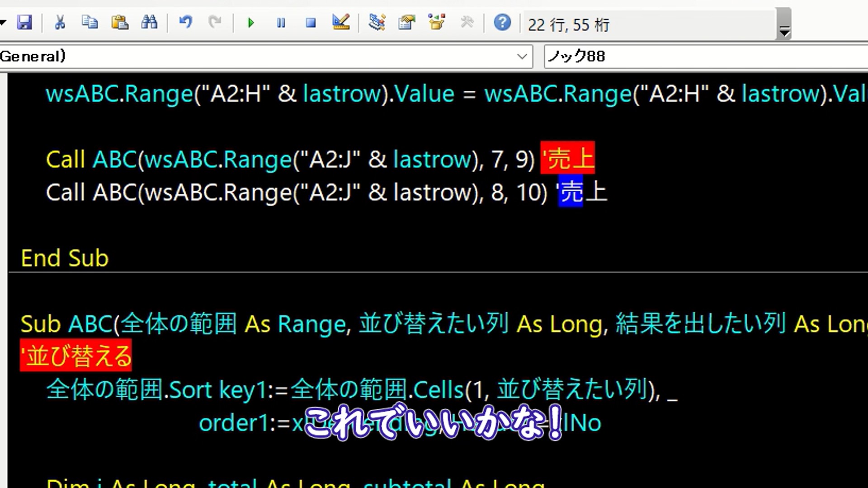Run the macro with the green play button
This screenshot has height=488, width=868.
pos(251,23)
